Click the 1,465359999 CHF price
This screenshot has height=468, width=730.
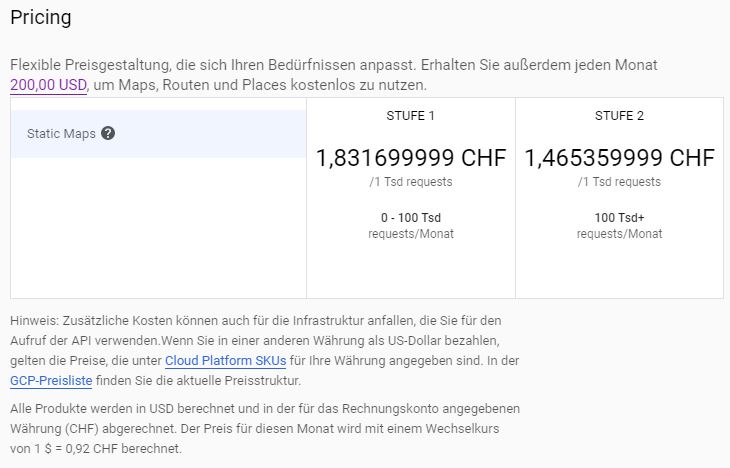[x=619, y=158]
